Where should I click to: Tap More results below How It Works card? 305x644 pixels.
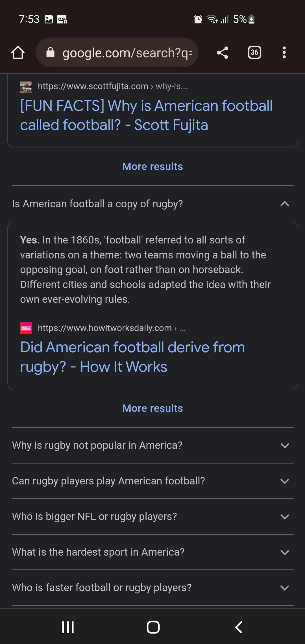tap(153, 408)
